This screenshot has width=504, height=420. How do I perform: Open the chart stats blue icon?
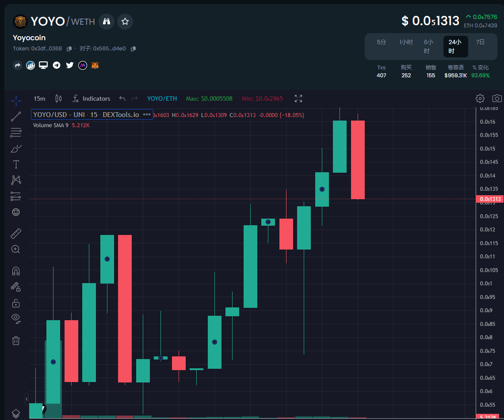[31, 65]
